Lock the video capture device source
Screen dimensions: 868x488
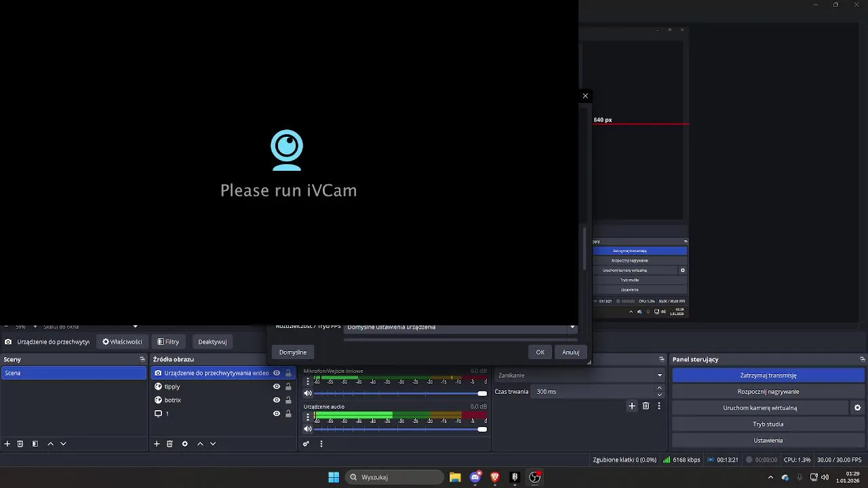coord(288,373)
